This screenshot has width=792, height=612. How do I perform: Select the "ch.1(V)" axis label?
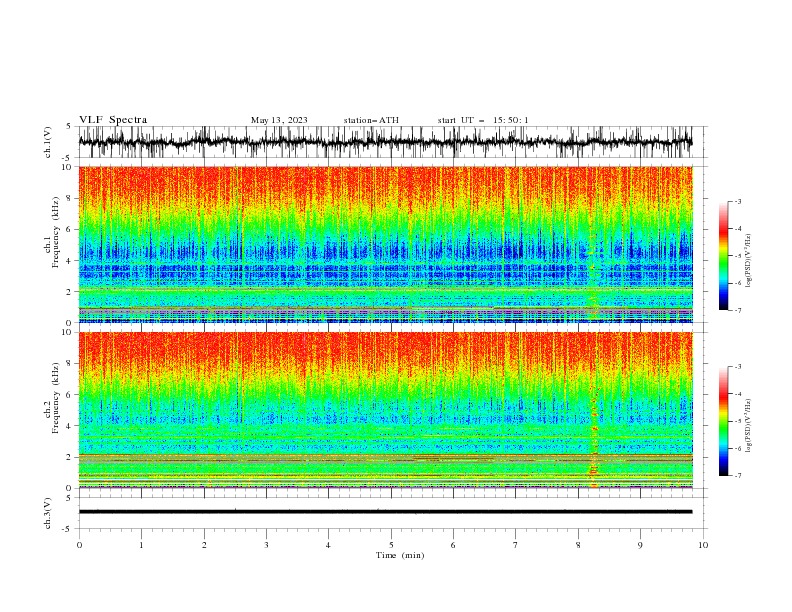point(48,142)
